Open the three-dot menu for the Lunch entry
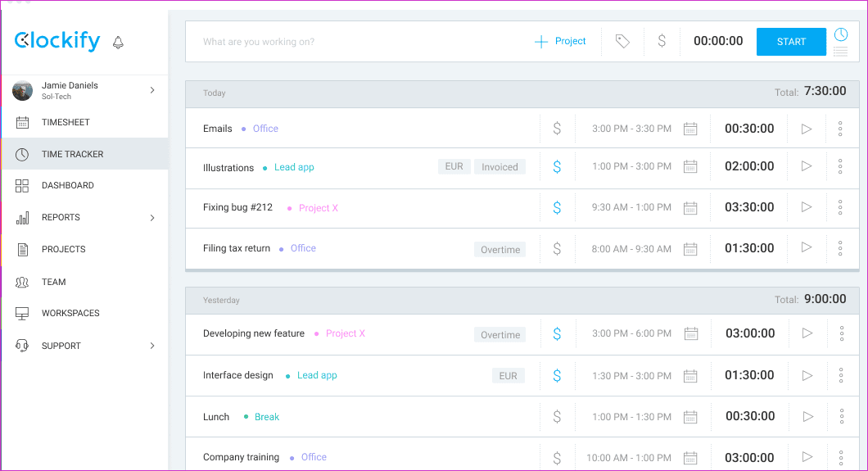 [842, 416]
